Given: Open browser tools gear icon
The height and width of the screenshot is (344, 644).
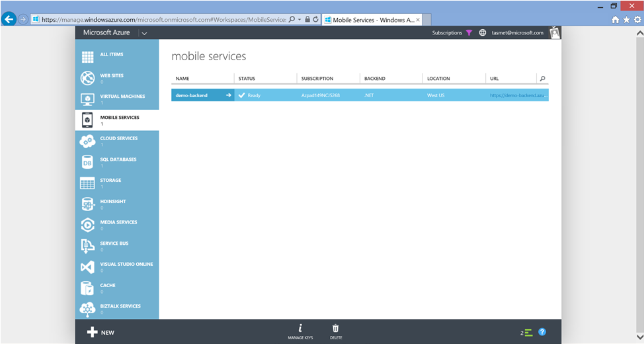Looking at the screenshot, I should pyautogui.click(x=637, y=20).
